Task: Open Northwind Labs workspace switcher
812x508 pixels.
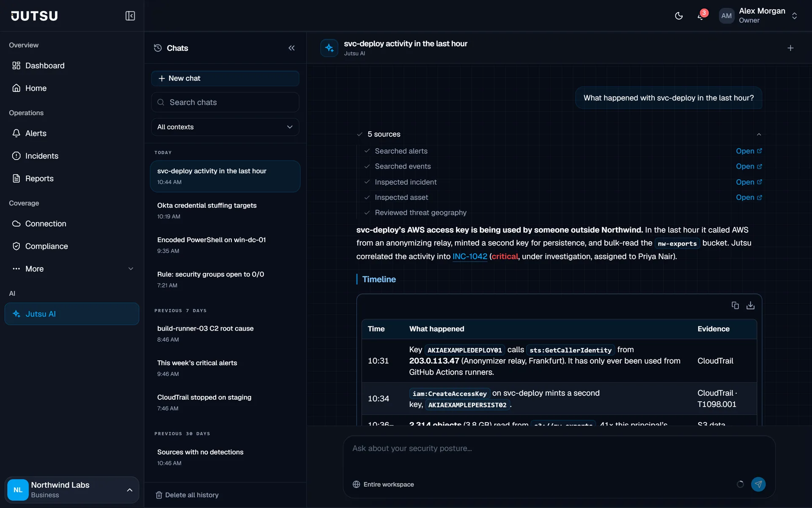Action: point(72,490)
